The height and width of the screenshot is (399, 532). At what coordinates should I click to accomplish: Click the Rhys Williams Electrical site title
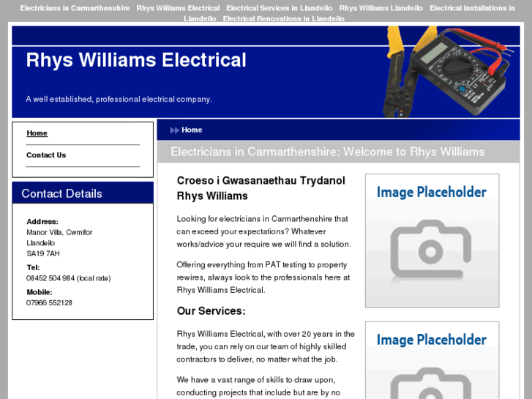point(136,60)
